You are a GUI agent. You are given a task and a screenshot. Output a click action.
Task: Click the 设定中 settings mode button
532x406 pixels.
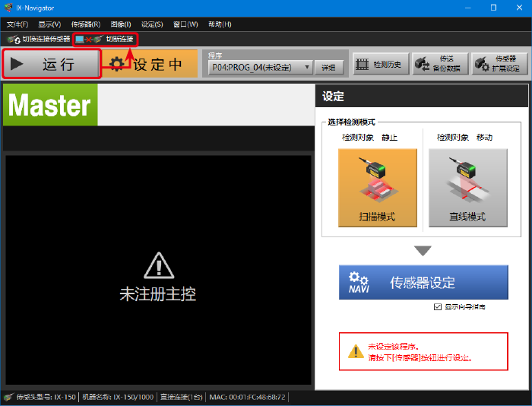(146, 65)
